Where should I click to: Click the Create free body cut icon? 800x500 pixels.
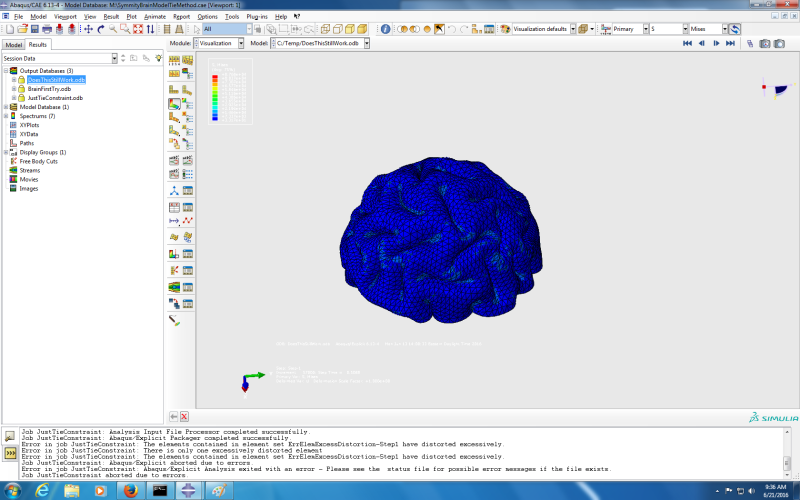click(174, 270)
